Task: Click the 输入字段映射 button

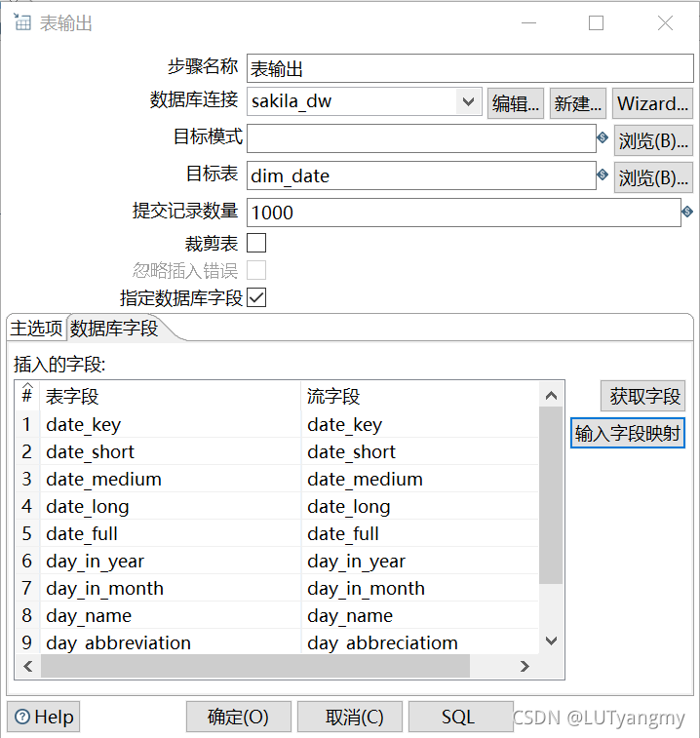Action: coord(628,433)
